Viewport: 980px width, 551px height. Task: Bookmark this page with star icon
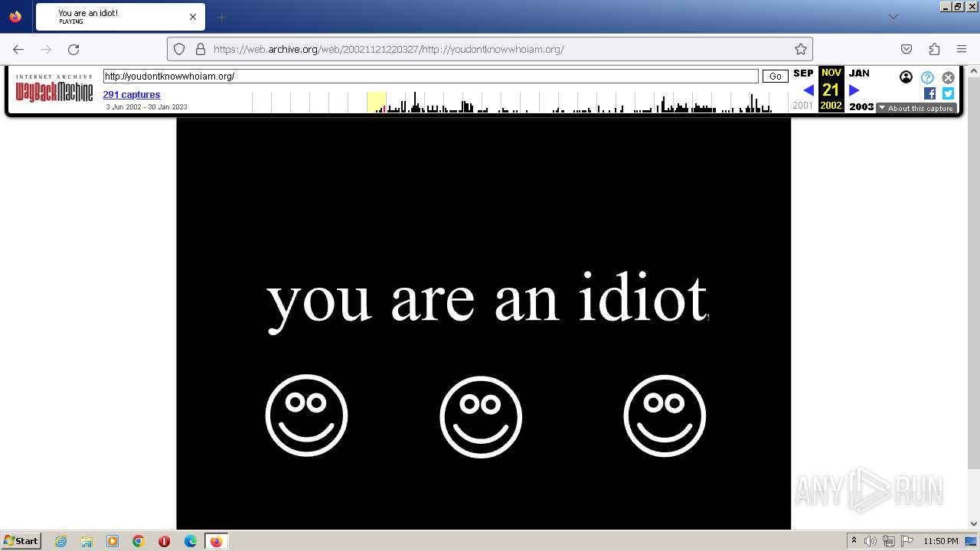801,49
